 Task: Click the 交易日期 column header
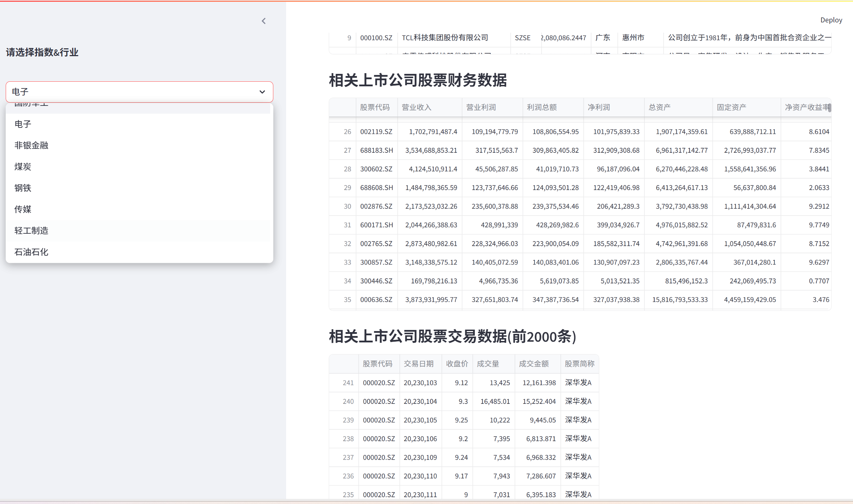(x=418, y=364)
